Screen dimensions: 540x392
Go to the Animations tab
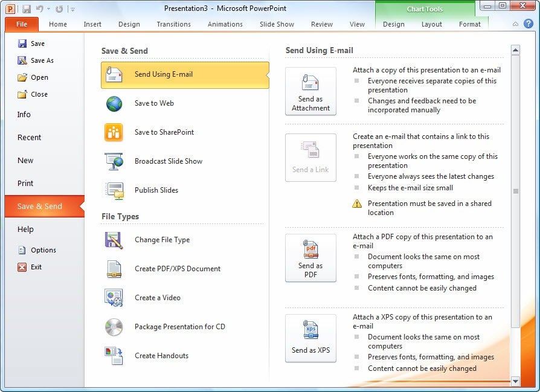click(225, 24)
